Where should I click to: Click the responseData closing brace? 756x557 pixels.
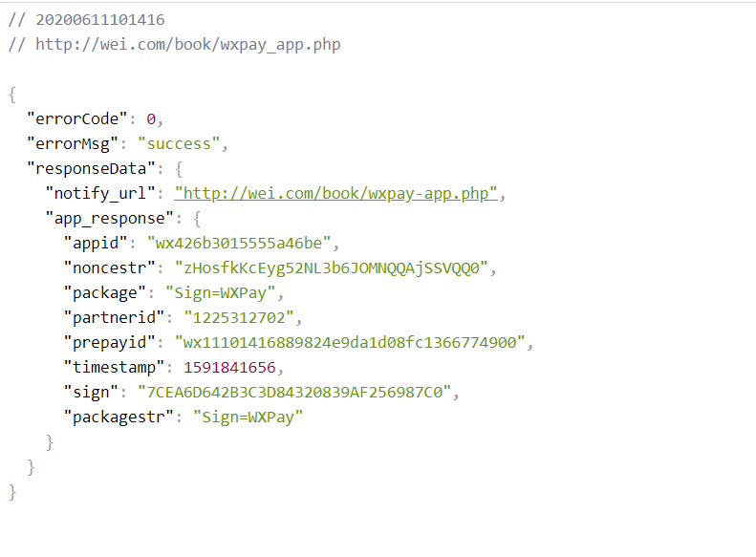coord(31,467)
